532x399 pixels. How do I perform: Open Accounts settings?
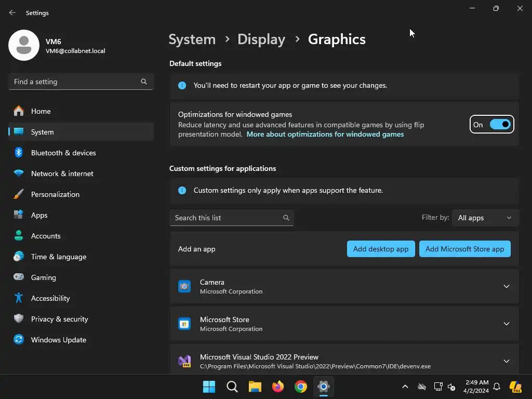point(81,235)
